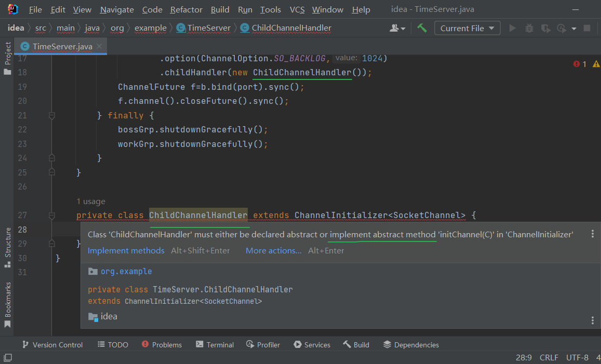
Task: Open the Edit menu
Action: 58,9
